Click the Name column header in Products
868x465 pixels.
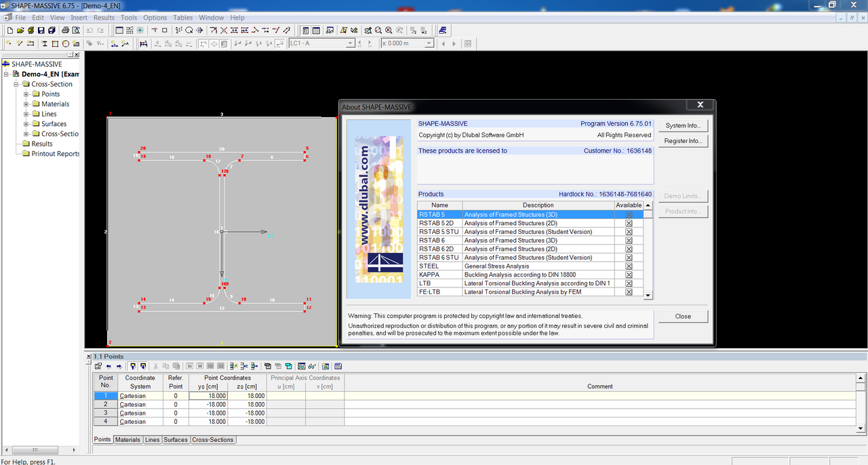point(440,205)
